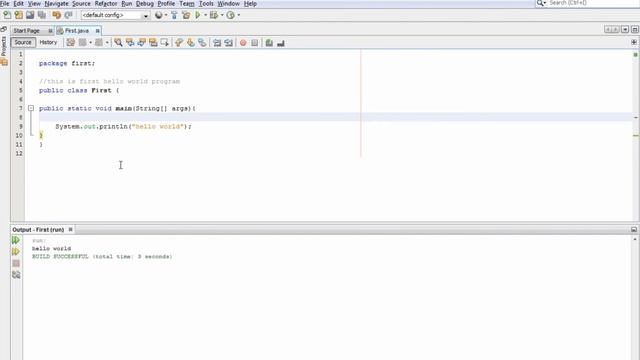This screenshot has height=360, width=640.
Task: Switch editor to Source view
Action: [x=23, y=42]
